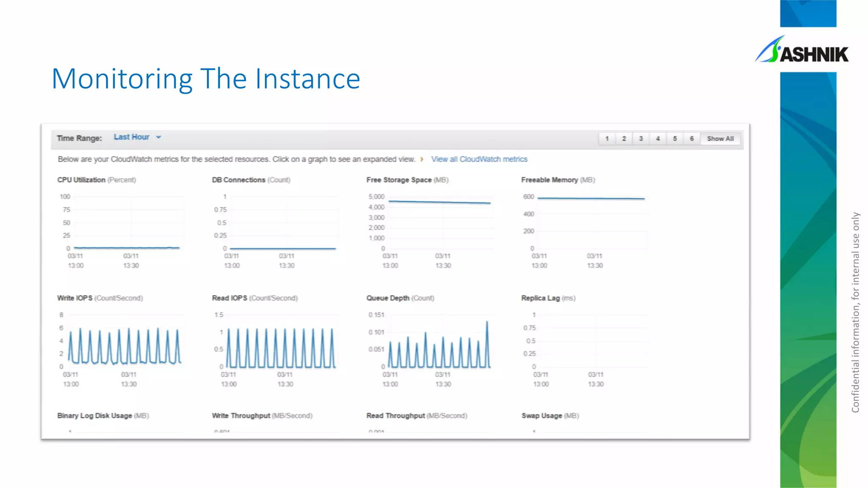The width and height of the screenshot is (868, 488).
Task: Click the Write IOPS (Count/Second) title
Action: tap(100, 298)
